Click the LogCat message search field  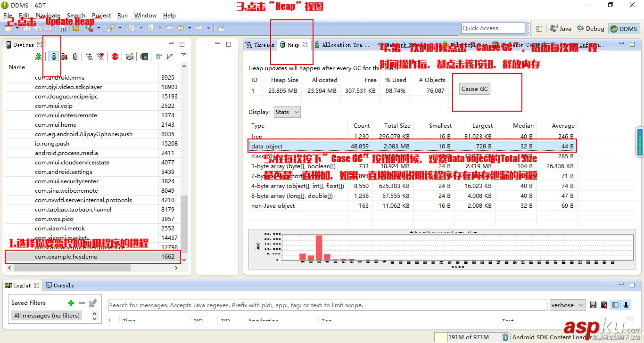[x=327, y=305]
